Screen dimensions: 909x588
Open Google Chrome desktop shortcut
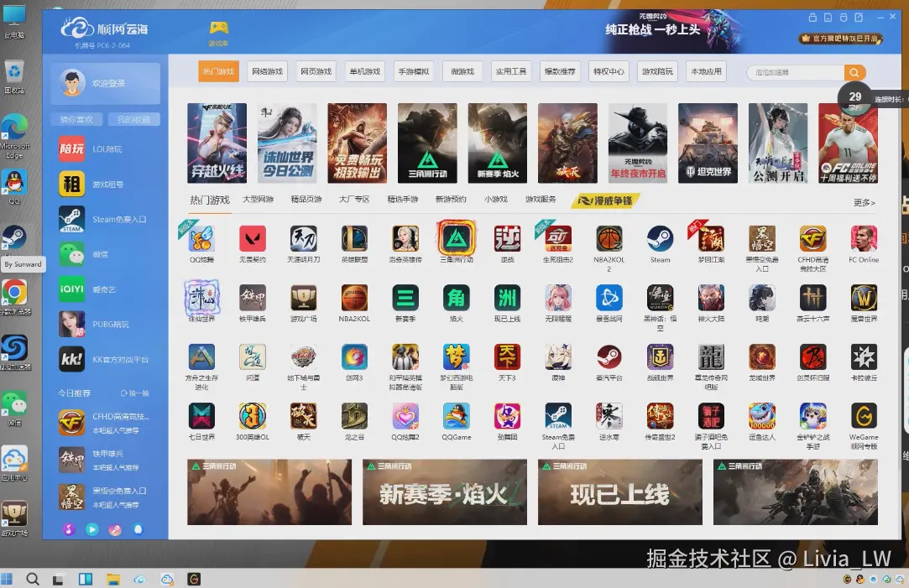(14, 297)
